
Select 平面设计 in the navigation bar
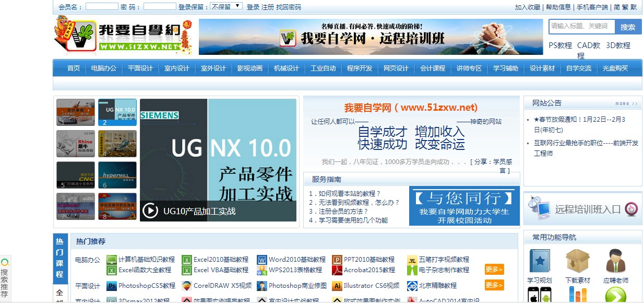pos(140,68)
